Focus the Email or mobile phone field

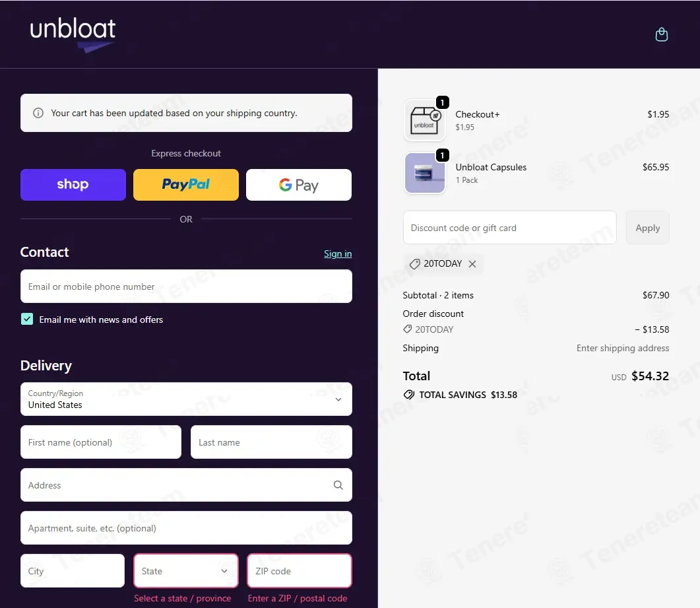point(186,287)
